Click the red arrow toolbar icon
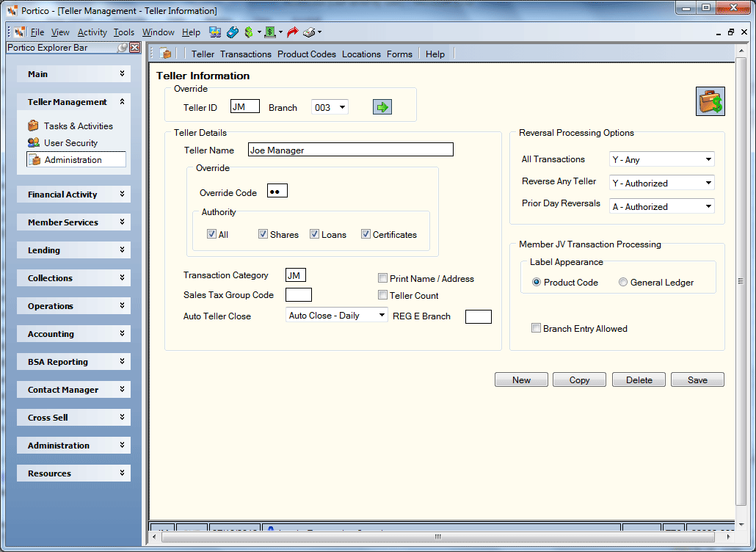Screen dimensions: 756x552 coord(292,32)
